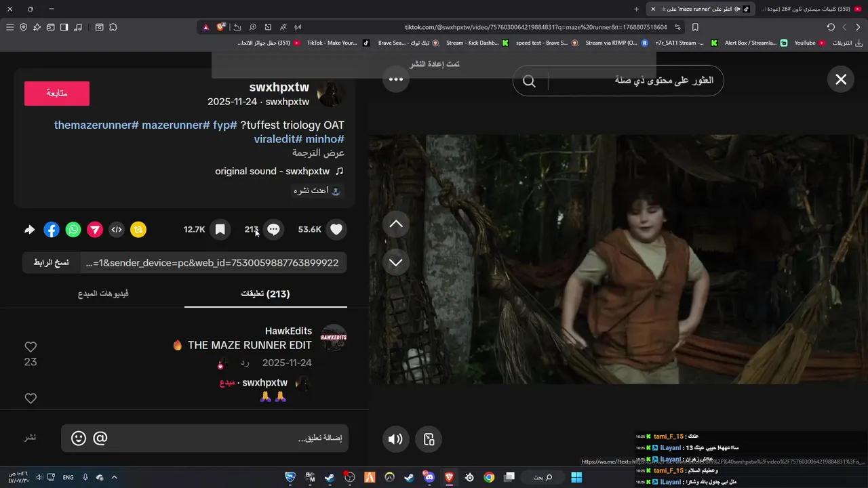Viewport: 868px width, 488px height.
Task: Open comments via the speech bubble icon
Action: click(x=273, y=230)
